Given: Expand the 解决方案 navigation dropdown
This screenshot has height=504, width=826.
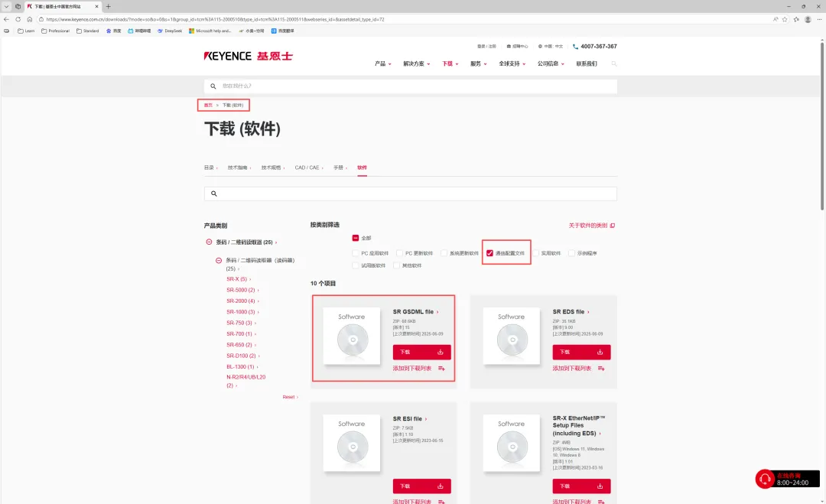Looking at the screenshot, I should pyautogui.click(x=417, y=63).
